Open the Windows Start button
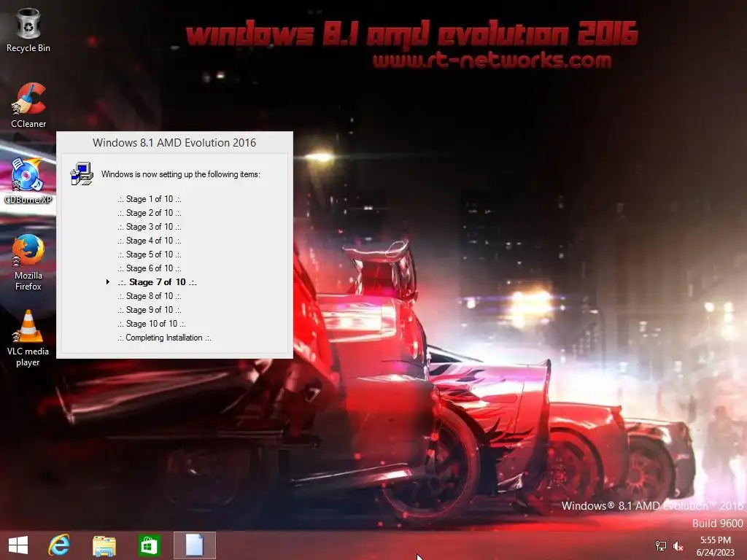Viewport: 747px width, 560px height. tap(18, 545)
